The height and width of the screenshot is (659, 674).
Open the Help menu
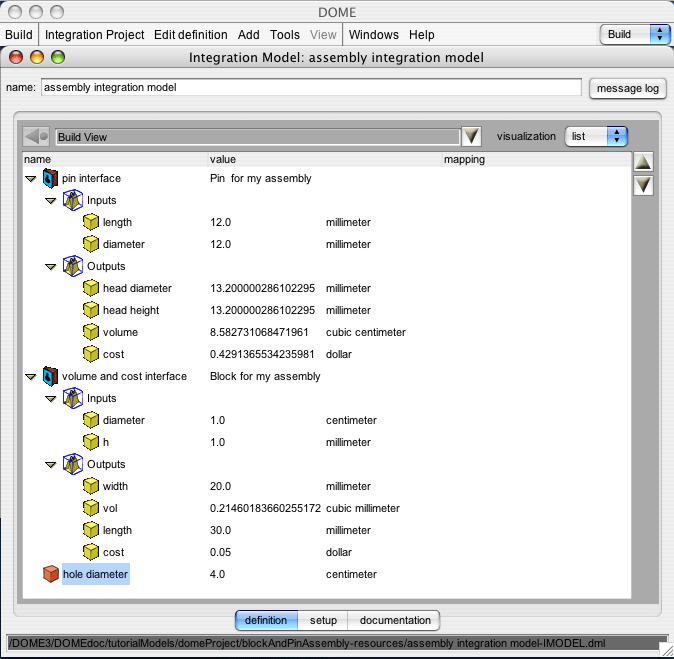click(x=422, y=34)
